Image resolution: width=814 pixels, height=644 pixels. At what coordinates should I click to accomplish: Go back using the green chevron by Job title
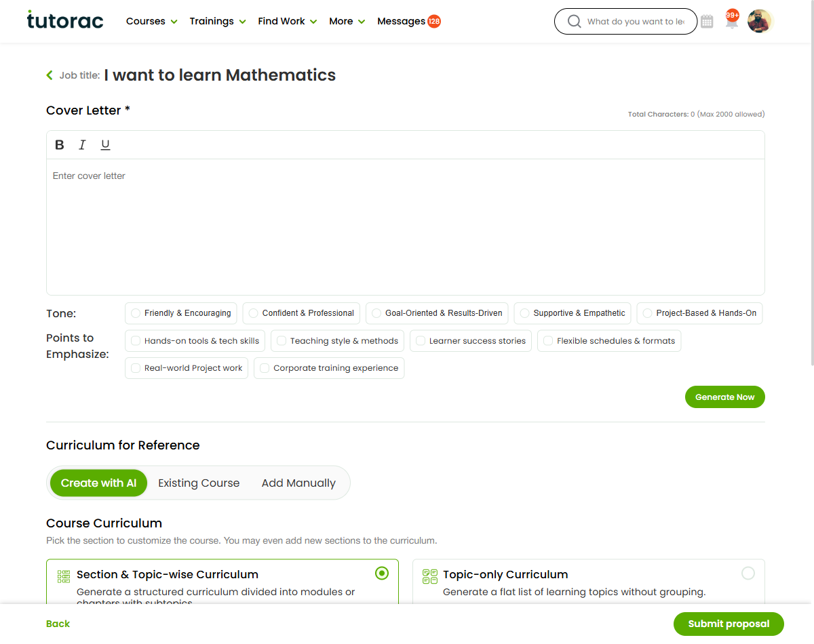pyautogui.click(x=50, y=75)
